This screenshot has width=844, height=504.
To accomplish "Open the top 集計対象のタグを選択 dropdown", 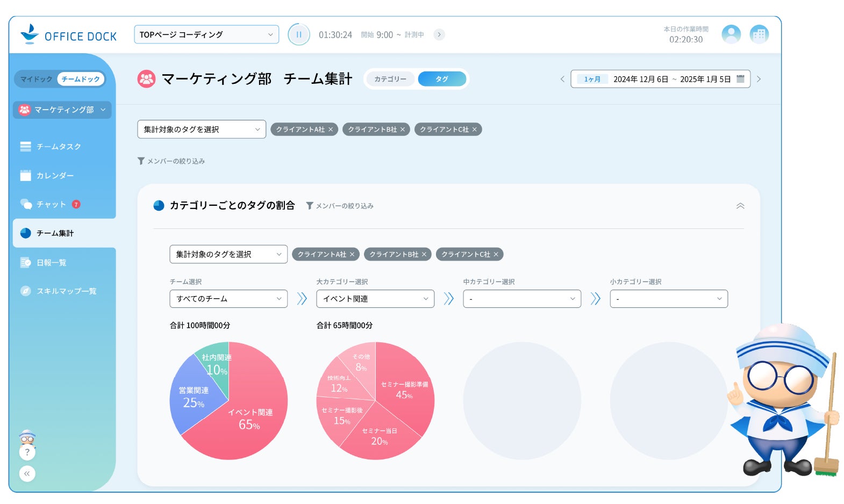I will click(202, 129).
